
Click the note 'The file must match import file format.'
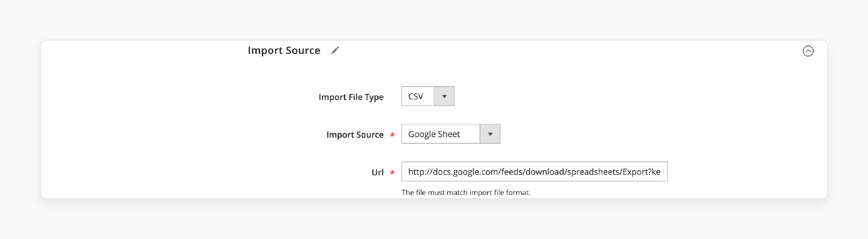coord(466,192)
